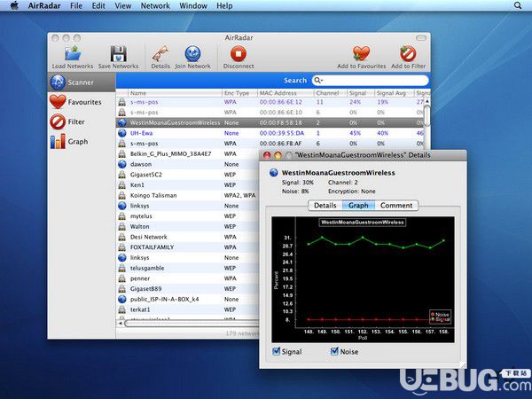Click the lock icon of Ken1 row

(x=122, y=185)
